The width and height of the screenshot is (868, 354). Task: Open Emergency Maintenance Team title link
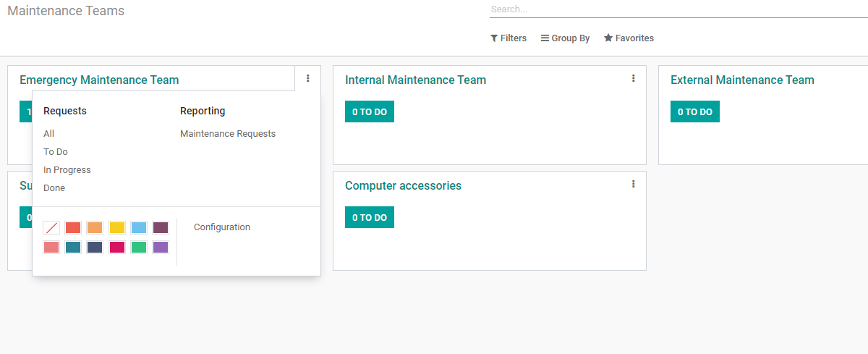click(x=99, y=80)
